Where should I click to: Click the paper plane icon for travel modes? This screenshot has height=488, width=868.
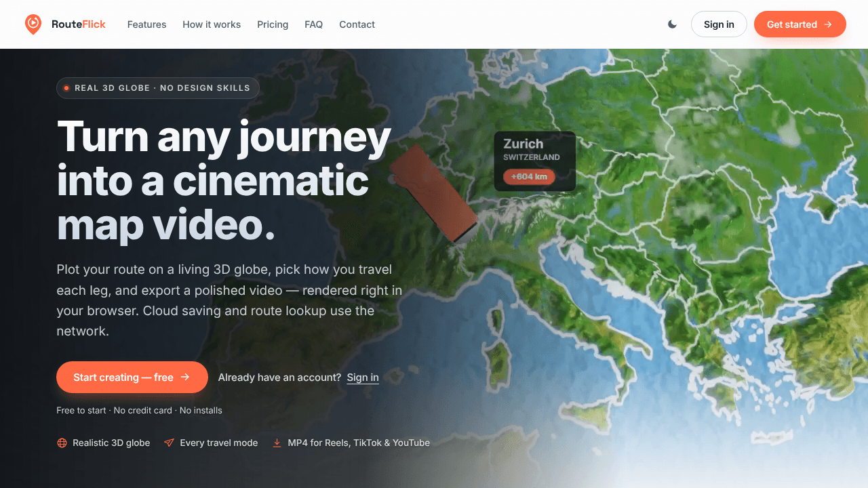[169, 443]
